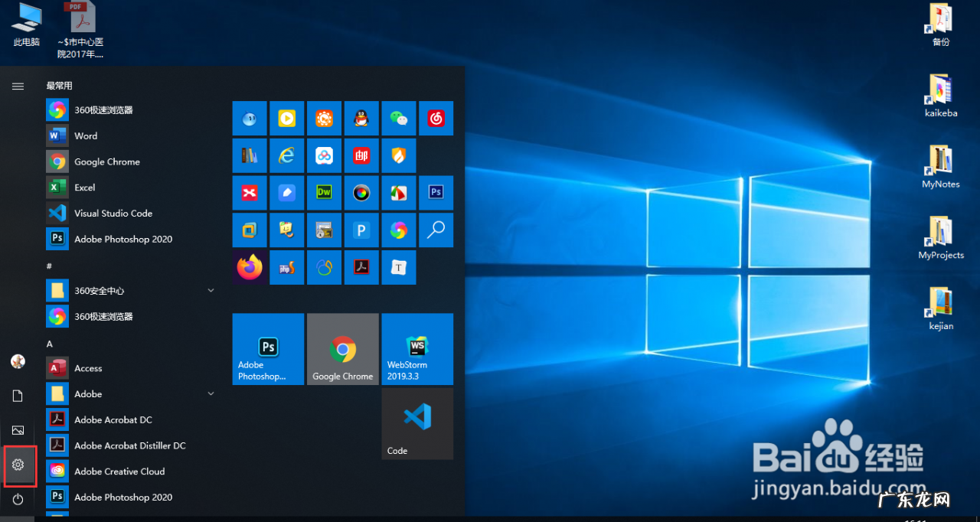The width and height of the screenshot is (980, 522).
Task: Open the small Photoshop Ps tile
Action: [x=436, y=193]
